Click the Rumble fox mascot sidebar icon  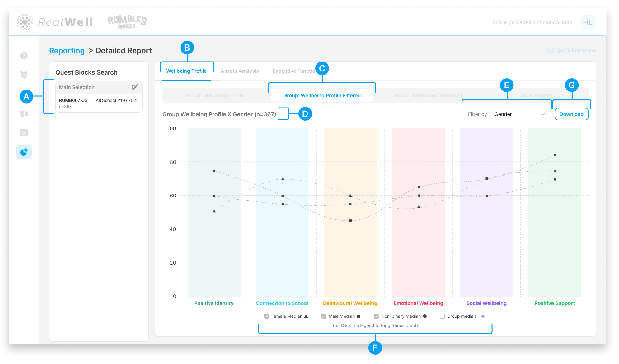(x=24, y=75)
